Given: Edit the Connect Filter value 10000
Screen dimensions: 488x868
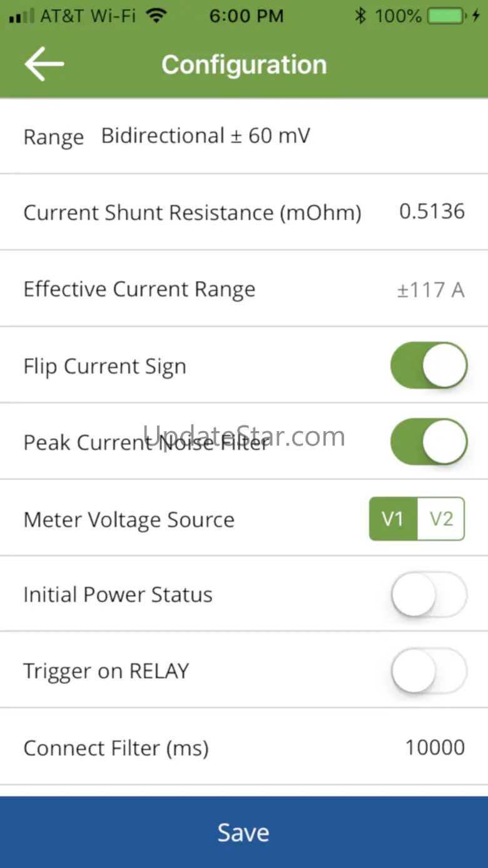Looking at the screenshot, I should tap(435, 747).
